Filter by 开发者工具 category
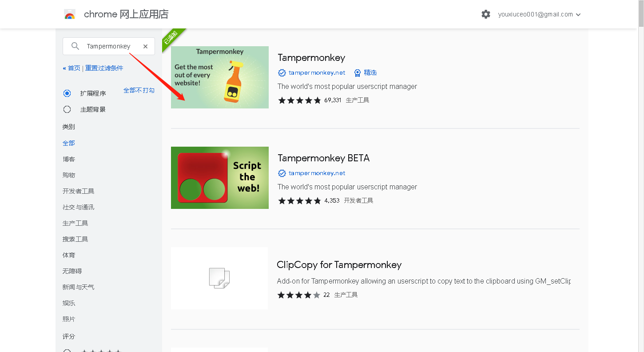This screenshot has width=644, height=352. pos(79,191)
